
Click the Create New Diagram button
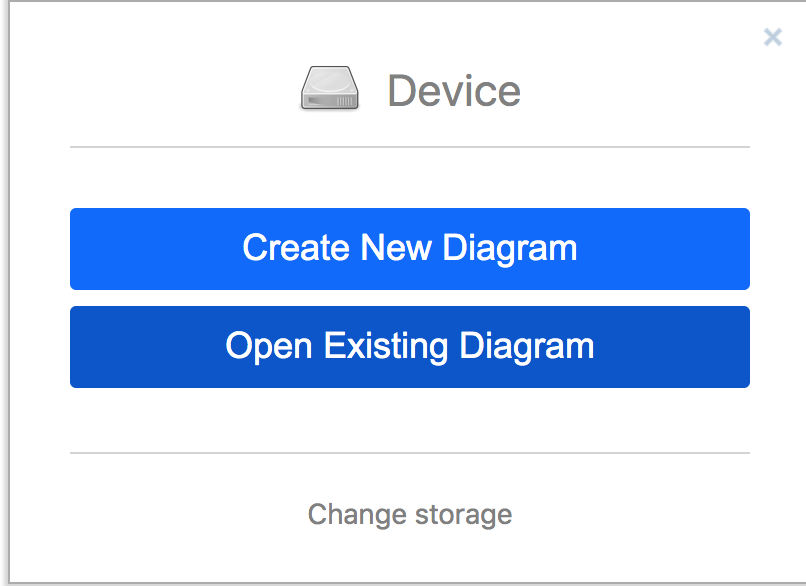coord(410,249)
